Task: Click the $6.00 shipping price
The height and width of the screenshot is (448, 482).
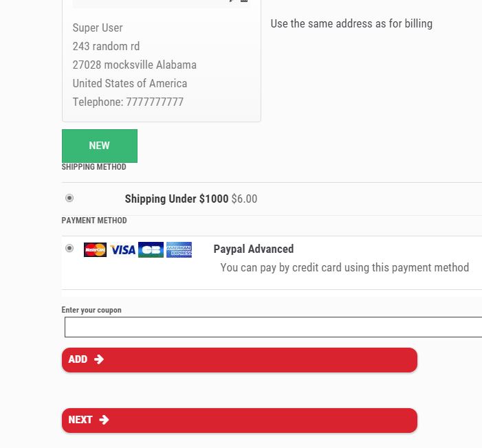Action: (x=244, y=199)
